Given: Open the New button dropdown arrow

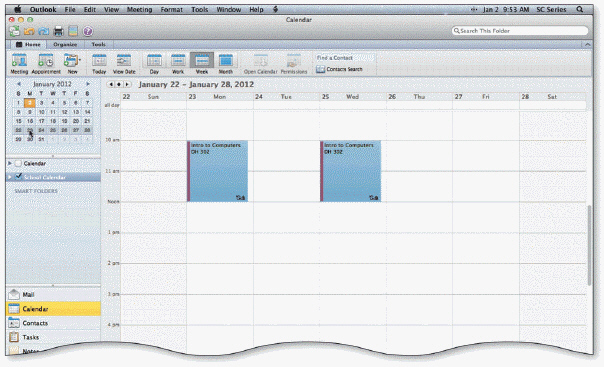Looking at the screenshot, I should click(x=80, y=60).
